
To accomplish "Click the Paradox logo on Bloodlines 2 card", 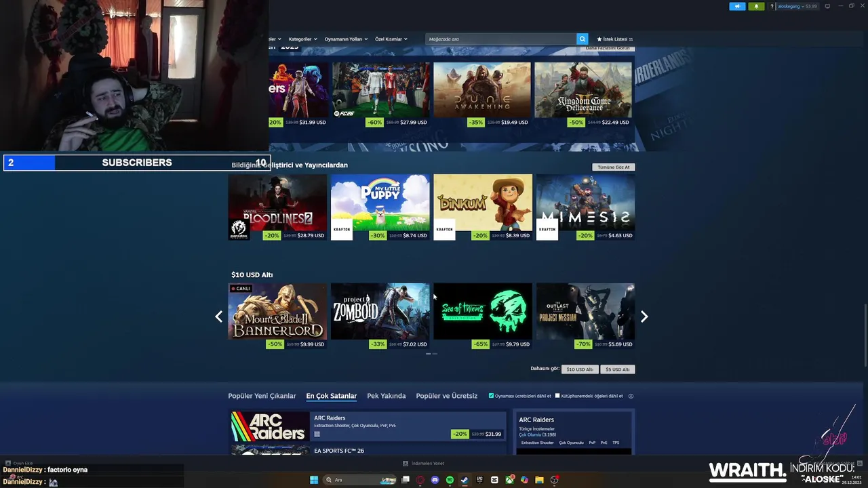I will (x=239, y=230).
